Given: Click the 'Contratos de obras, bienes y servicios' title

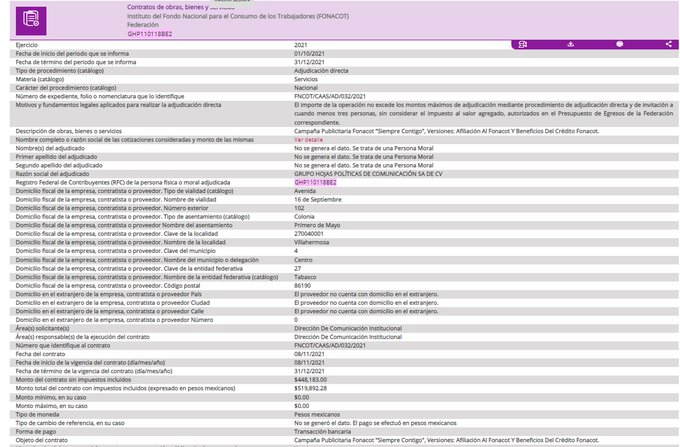Looking at the screenshot, I should click(180, 7).
